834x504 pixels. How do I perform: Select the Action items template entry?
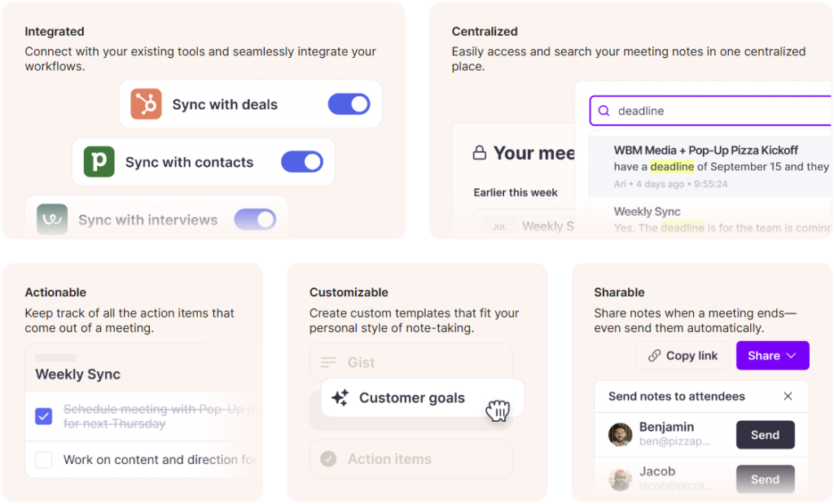click(389, 459)
